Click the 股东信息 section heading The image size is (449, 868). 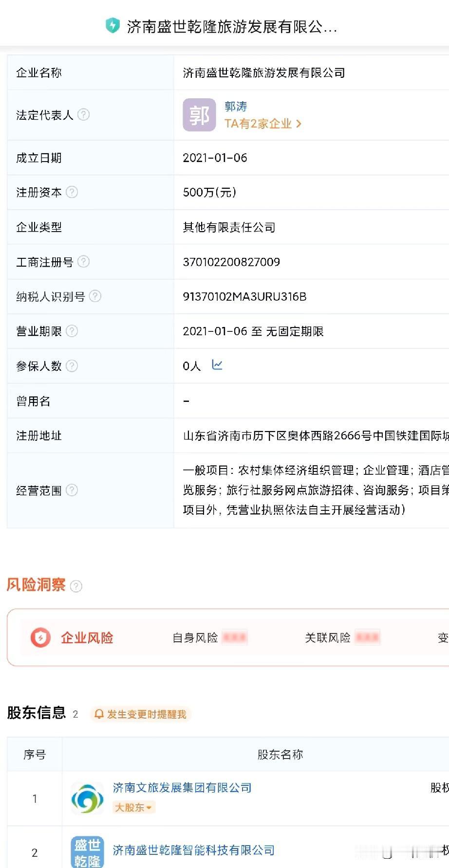point(37,713)
